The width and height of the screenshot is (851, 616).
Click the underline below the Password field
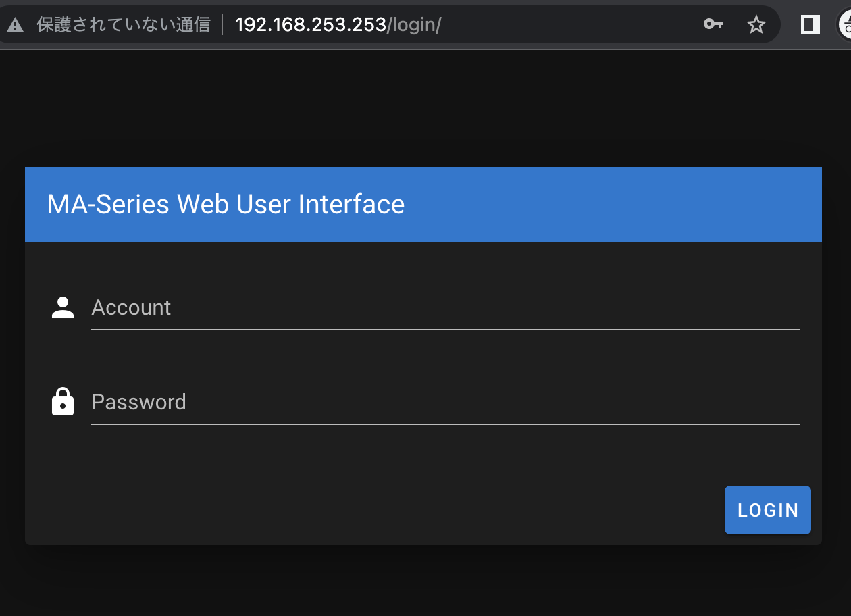(x=446, y=423)
